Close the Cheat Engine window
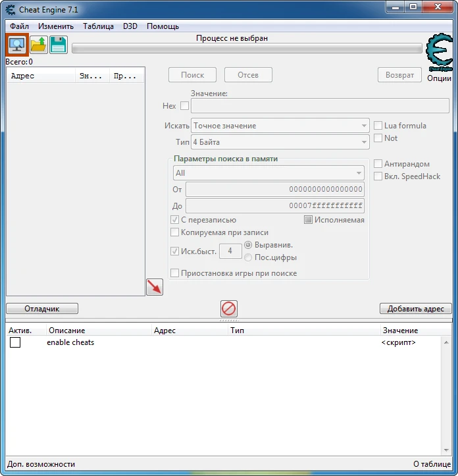 438,7
